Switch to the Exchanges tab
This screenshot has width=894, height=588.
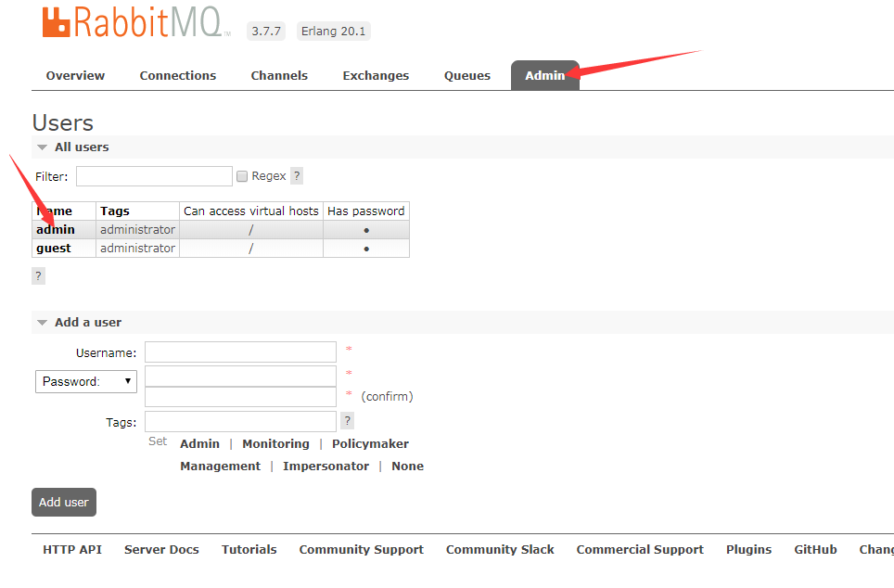coord(376,75)
